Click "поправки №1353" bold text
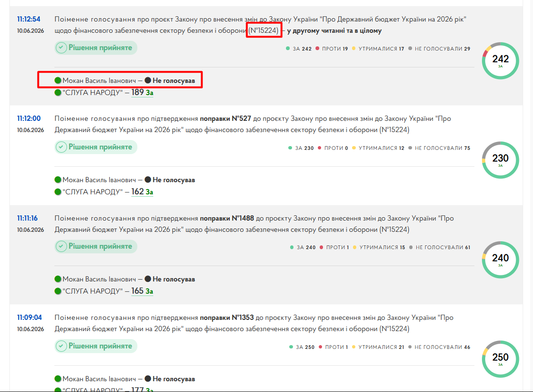This screenshot has width=533, height=392. (x=227, y=317)
